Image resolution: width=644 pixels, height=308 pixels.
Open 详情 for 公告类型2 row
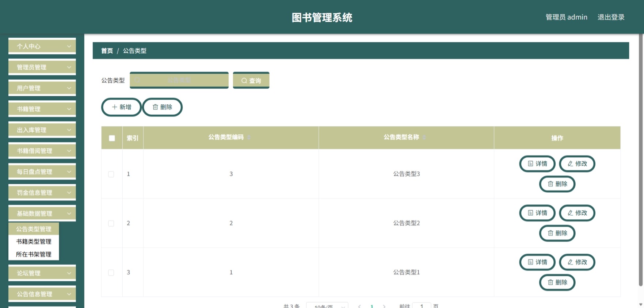coord(537,213)
